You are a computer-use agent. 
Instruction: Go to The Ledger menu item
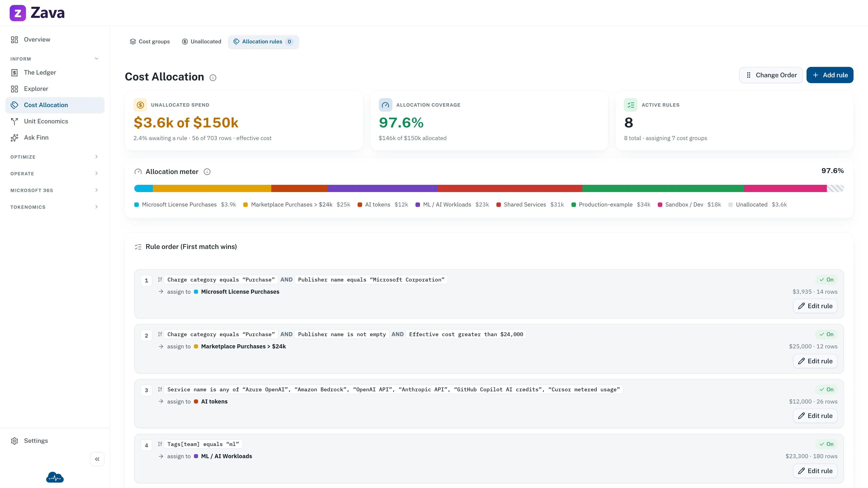pyautogui.click(x=54, y=73)
